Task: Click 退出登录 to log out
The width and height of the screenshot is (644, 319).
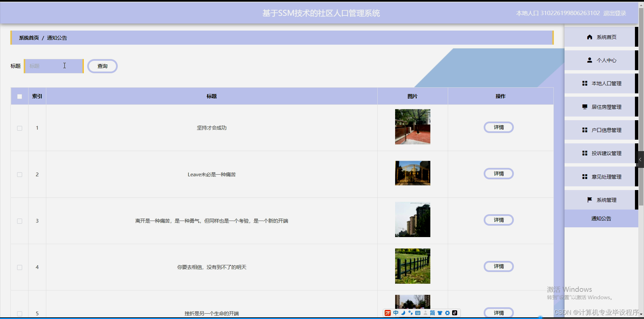Action: (x=614, y=13)
